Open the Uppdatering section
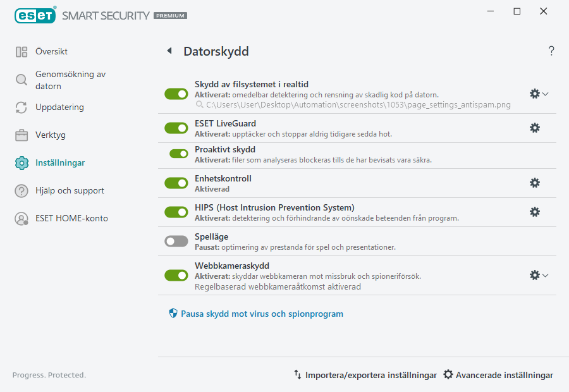 point(61,107)
